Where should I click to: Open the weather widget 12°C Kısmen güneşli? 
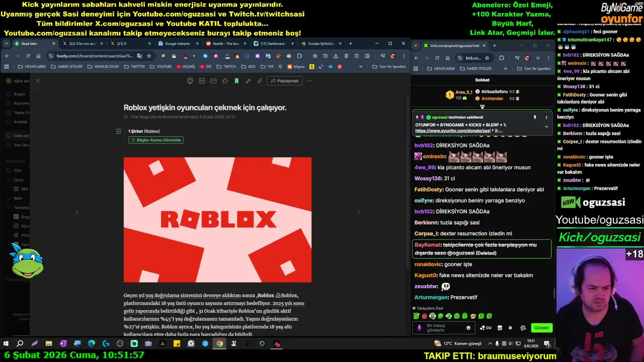click(x=458, y=344)
